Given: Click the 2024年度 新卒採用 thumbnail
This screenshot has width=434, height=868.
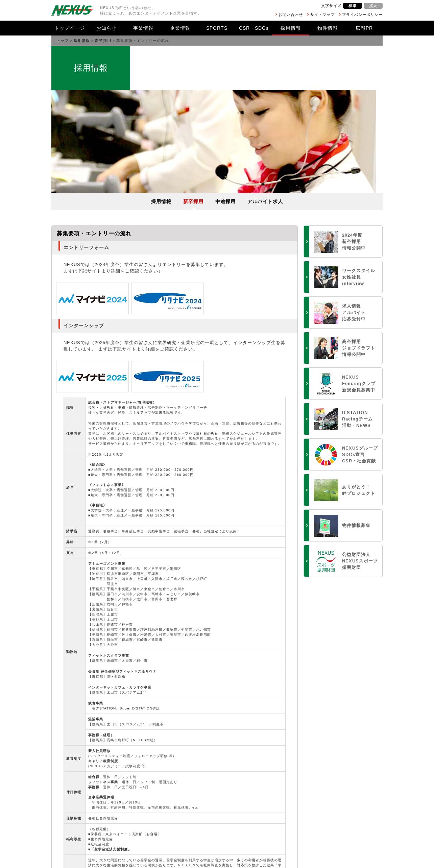Looking at the screenshot, I should pyautogui.click(x=326, y=242).
